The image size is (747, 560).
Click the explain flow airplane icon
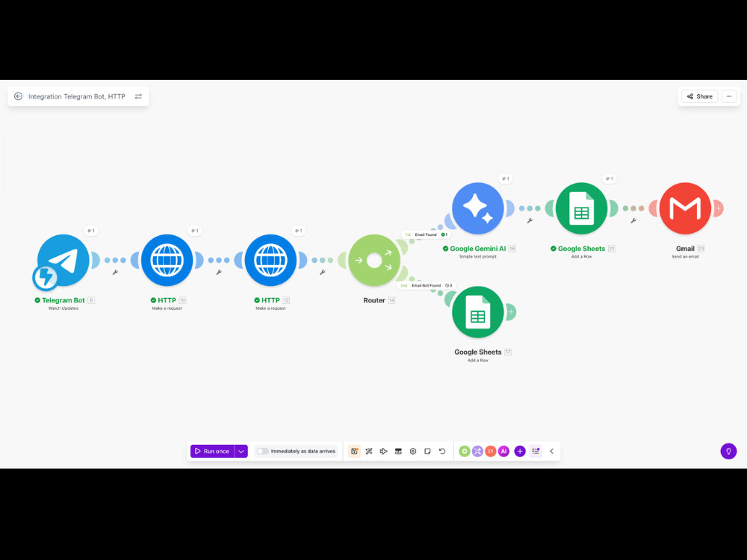pyautogui.click(x=383, y=451)
